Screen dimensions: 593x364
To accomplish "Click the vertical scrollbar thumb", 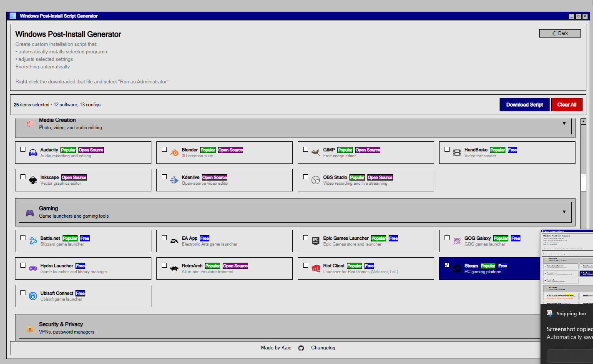I will pos(583,183).
